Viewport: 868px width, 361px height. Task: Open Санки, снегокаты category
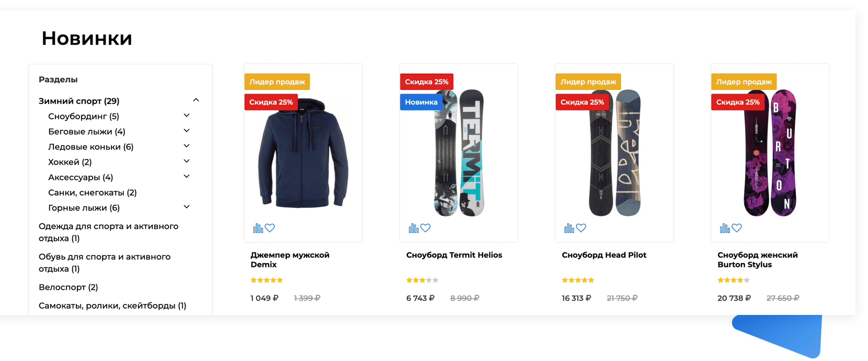click(93, 193)
